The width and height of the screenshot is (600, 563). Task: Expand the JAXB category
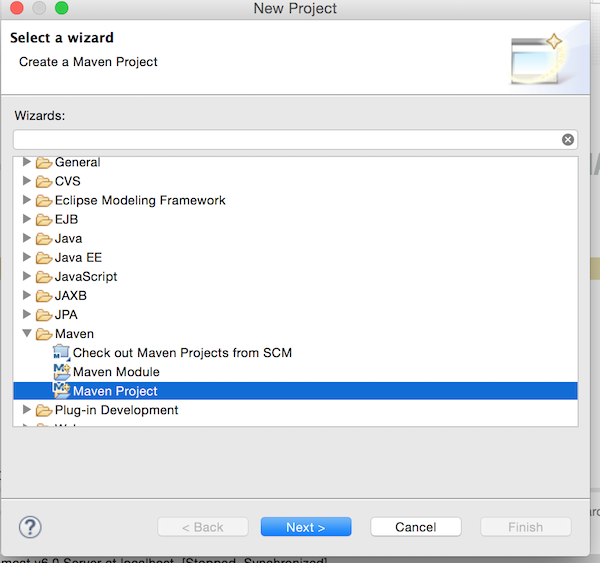coord(26,295)
